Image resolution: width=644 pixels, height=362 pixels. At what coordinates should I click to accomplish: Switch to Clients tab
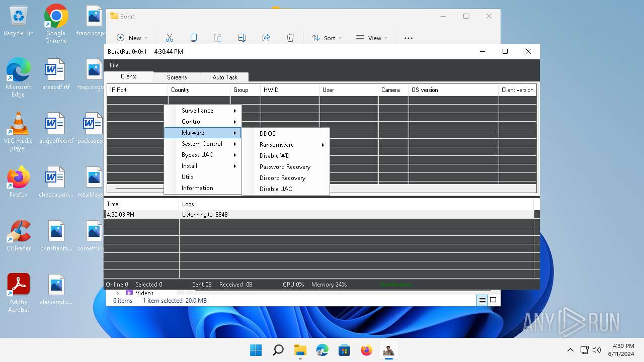click(x=129, y=76)
